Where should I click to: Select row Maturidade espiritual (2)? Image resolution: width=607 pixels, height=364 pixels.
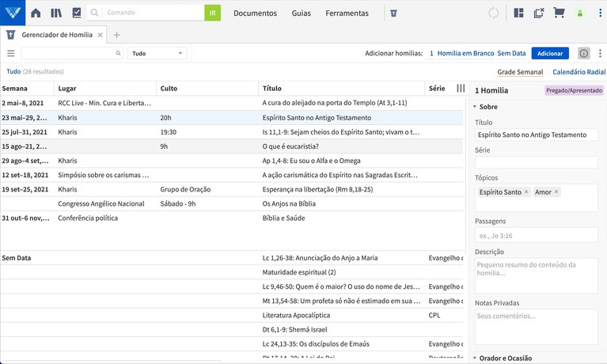point(232,272)
